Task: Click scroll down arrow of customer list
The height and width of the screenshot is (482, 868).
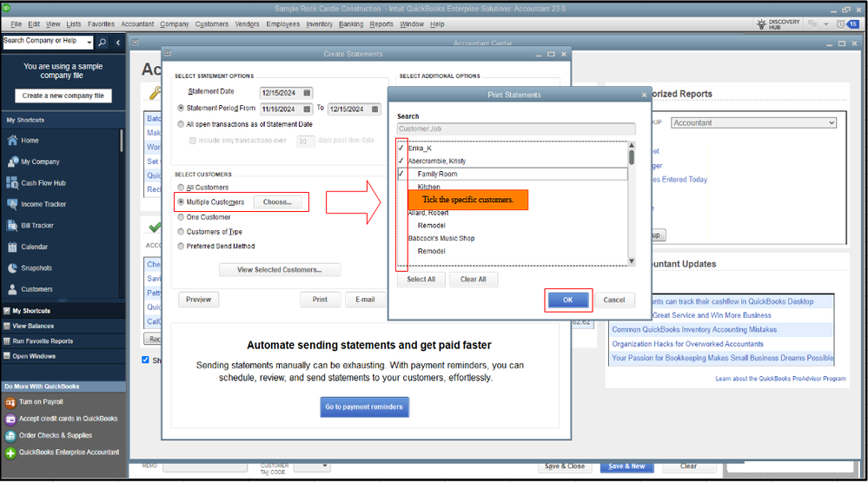Action: (632, 261)
